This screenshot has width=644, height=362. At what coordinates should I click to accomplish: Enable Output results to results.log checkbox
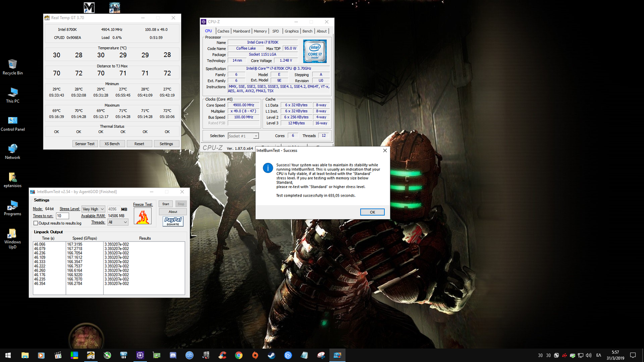click(36, 223)
